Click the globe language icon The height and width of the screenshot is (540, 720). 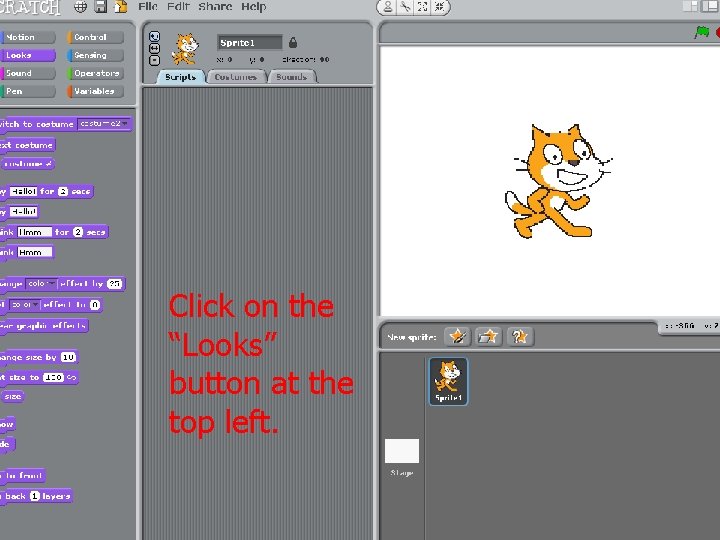(80, 6)
